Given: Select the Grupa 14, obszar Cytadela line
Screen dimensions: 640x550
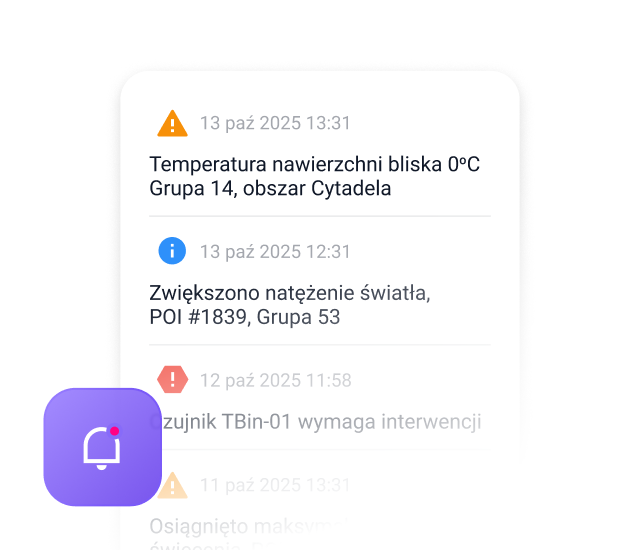Looking at the screenshot, I should [270, 189].
